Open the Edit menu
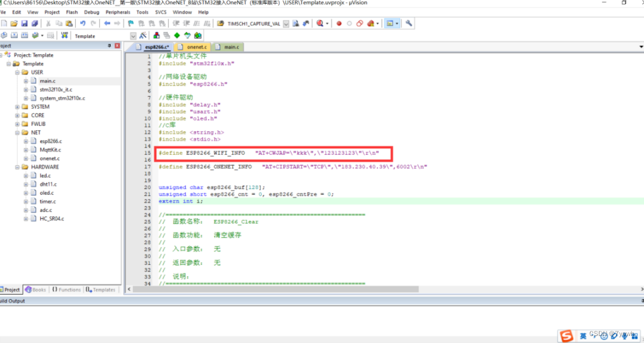The image size is (644, 343). point(17,12)
